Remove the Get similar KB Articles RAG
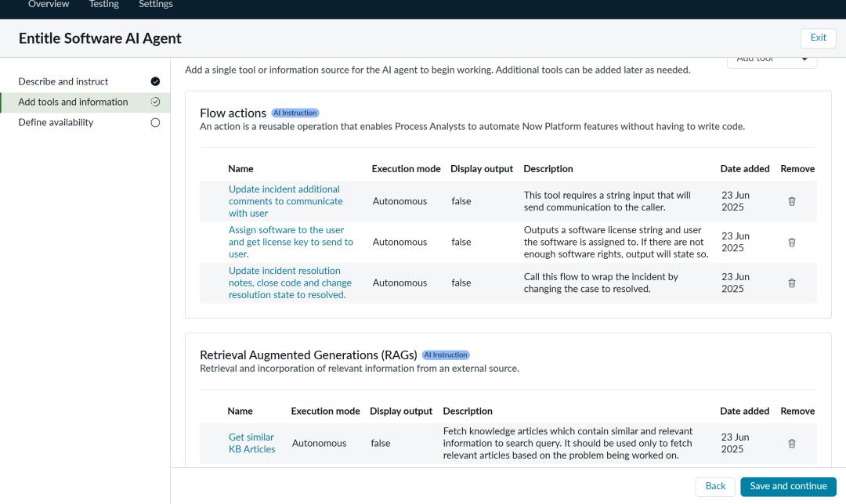This screenshot has width=846, height=504. pos(791,443)
